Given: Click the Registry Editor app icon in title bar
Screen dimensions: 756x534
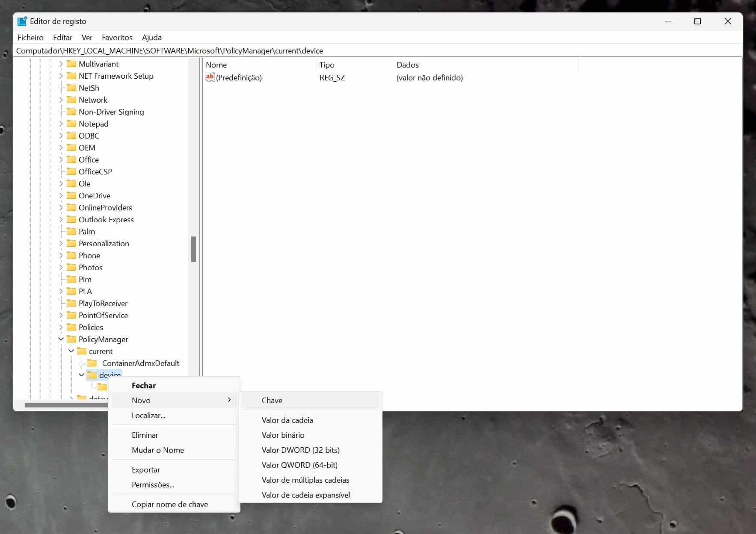Looking at the screenshot, I should click(22, 21).
